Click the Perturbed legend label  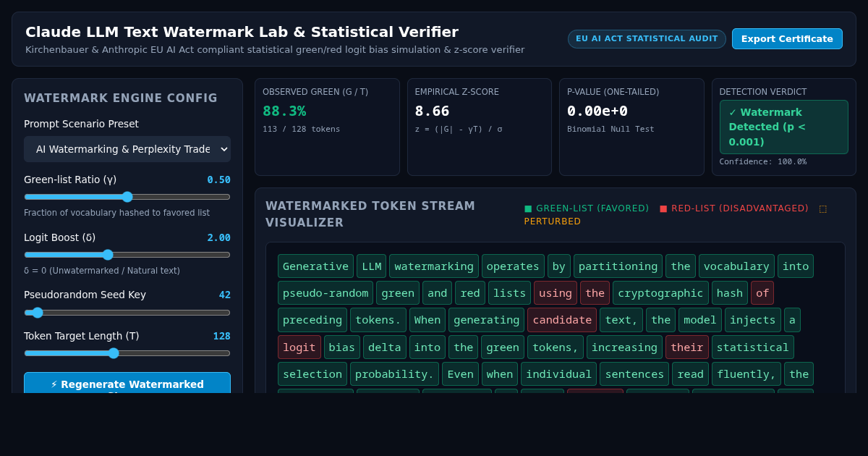[553, 221]
